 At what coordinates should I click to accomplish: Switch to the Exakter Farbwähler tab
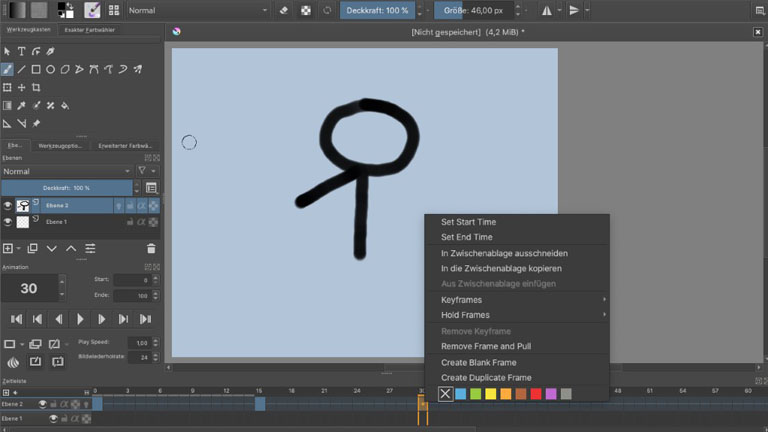89,30
